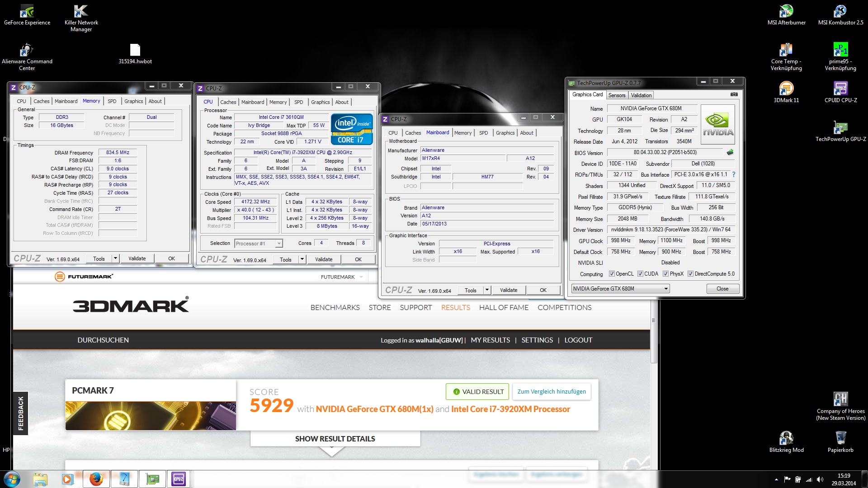Toggle the OpenCL checkbox in GPU-Z
This screenshot has height=488, width=868.
click(x=612, y=274)
